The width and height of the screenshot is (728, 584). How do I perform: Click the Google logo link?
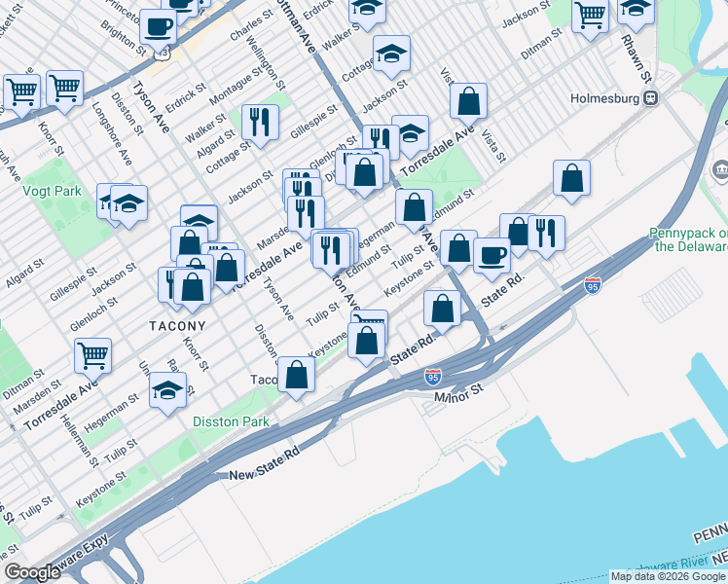click(32, 572)
